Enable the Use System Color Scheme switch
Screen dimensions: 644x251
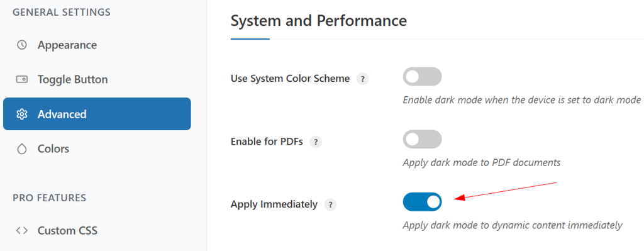[422, 77]
